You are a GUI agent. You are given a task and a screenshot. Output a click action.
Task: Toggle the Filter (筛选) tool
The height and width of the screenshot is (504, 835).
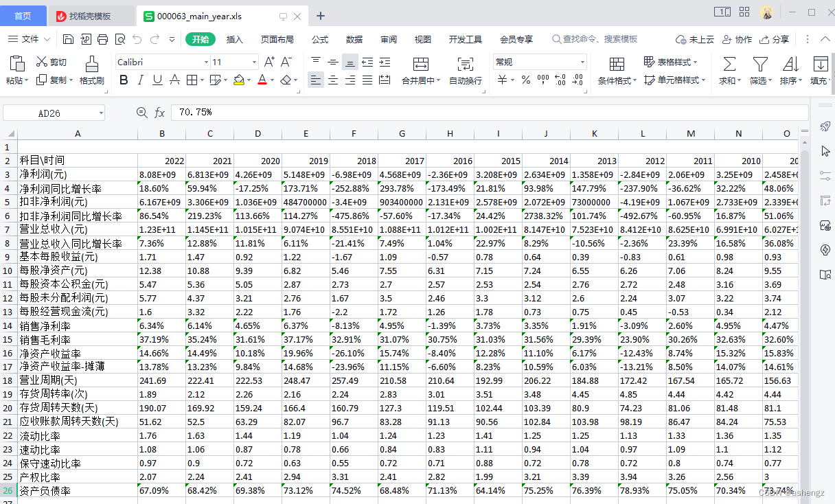tap(758, 71)
